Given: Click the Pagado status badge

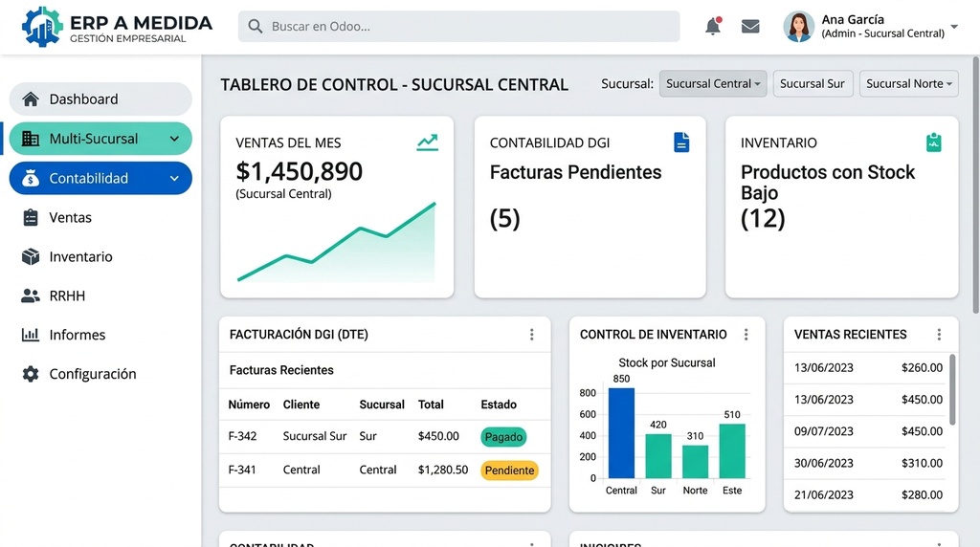Looking at the screenshot, I should click(503, 436).
